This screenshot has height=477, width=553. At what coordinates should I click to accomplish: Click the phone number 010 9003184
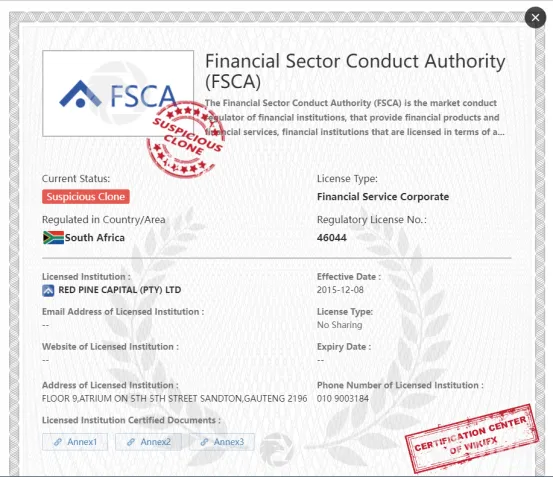pos(343,398)
